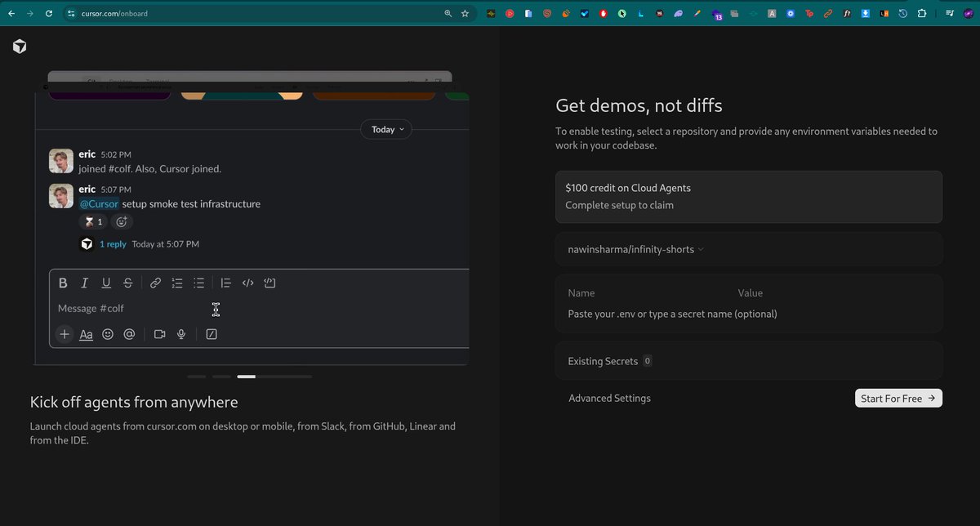Image resolution: width=980 pixels, height=526 pixels.
Task: Click the add reaction emoji icon
Action: (x=122, y=221)
